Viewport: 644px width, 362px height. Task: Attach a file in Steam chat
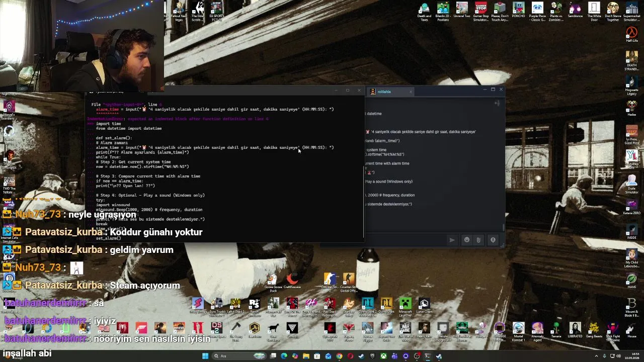[x=478, y=240]
